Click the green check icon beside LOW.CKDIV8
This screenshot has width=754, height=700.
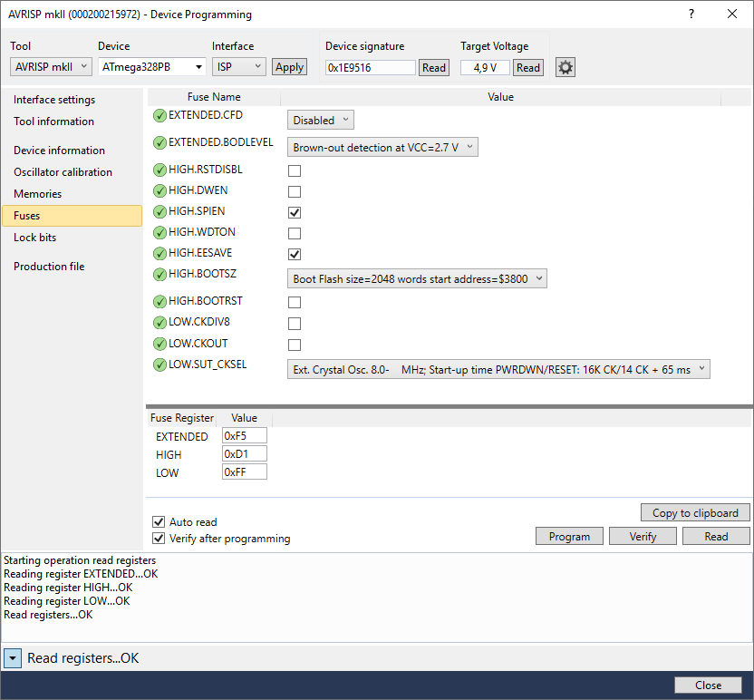click(159, 322)
